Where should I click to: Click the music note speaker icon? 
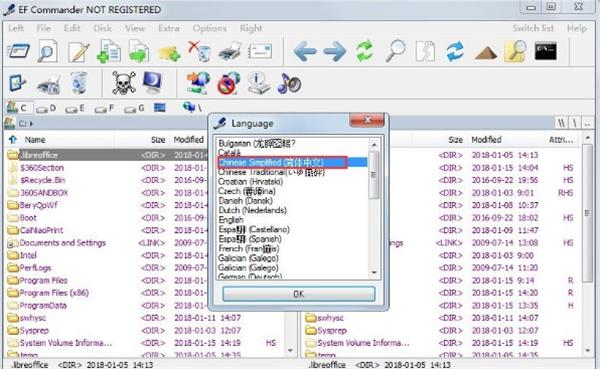tap(289, 83)
